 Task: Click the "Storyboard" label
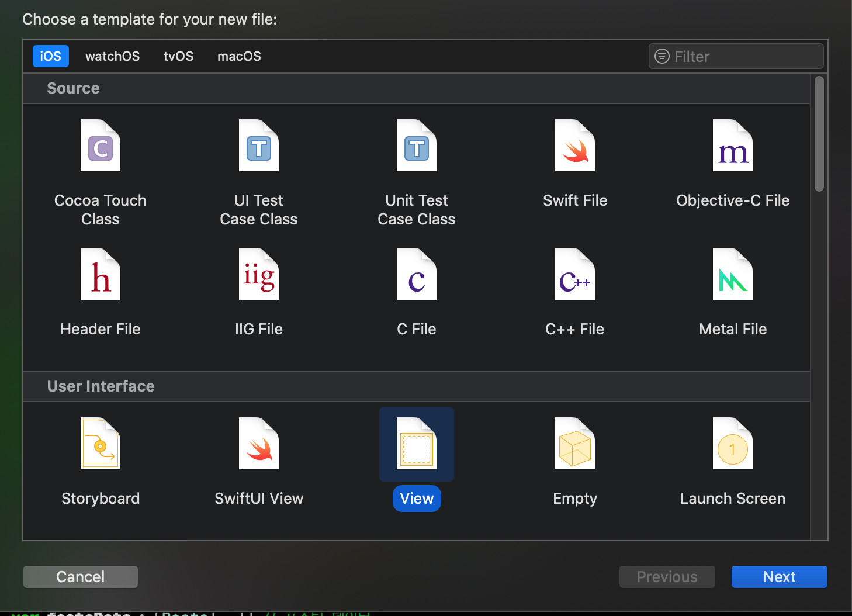[101, 499]
